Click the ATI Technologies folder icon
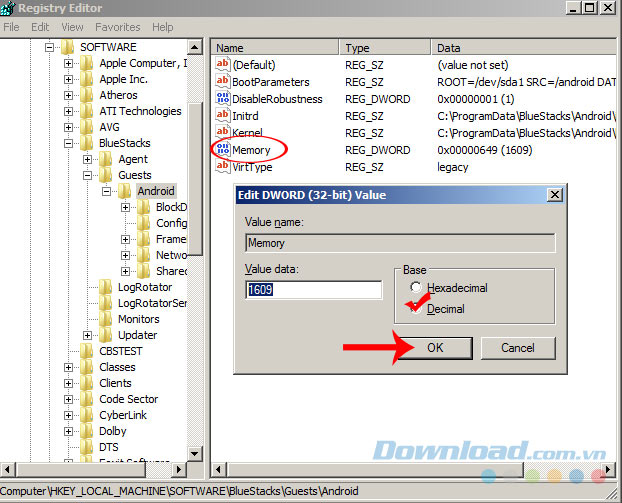Image resolution: width=622 pixels, height=503 pixels. coord(86,111)
